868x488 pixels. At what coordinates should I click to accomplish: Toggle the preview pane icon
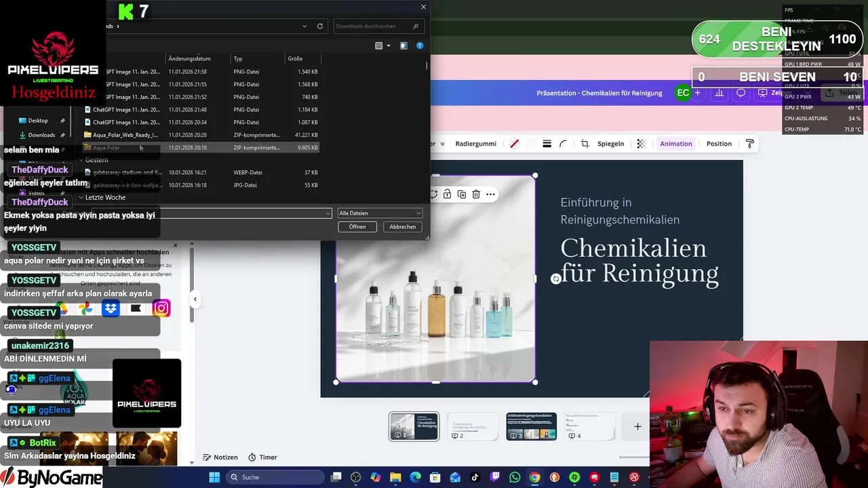point(403,45)
